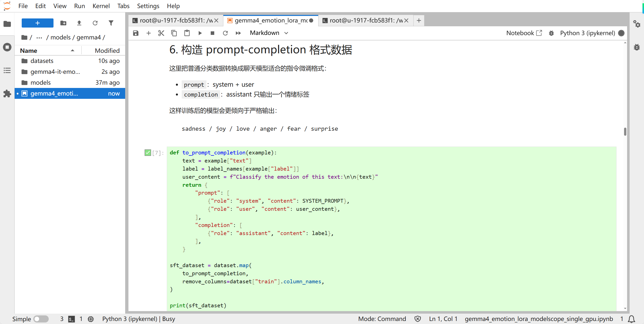The image size is (644, 324).
Task: Navigate to models in breadcrumb
Action: click(61, 37)
